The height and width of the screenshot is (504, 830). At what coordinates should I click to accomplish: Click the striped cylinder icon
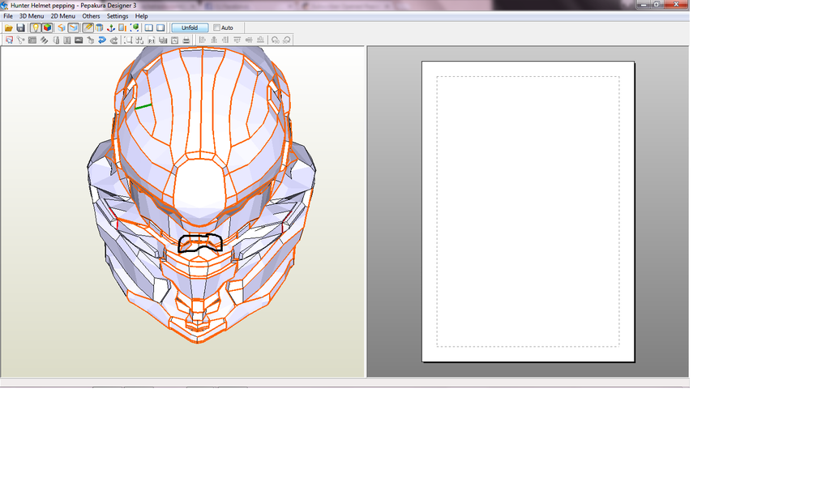[99, 28]
